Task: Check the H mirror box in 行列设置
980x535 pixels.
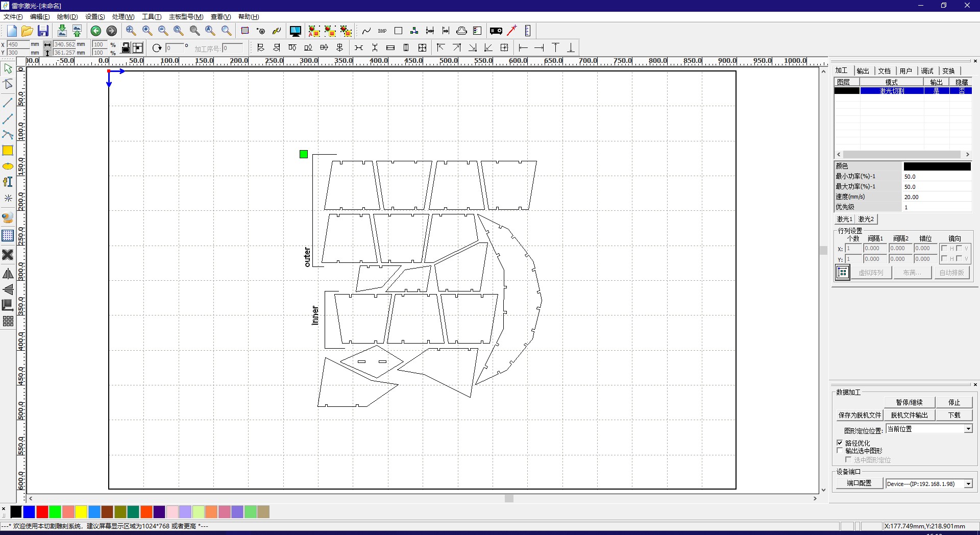Action: point(945,248)
